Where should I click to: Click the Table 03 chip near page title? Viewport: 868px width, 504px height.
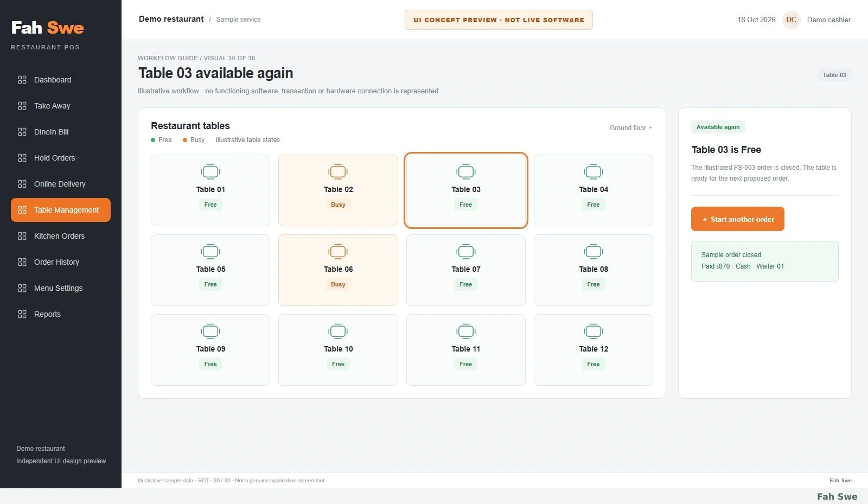point(834,75)
